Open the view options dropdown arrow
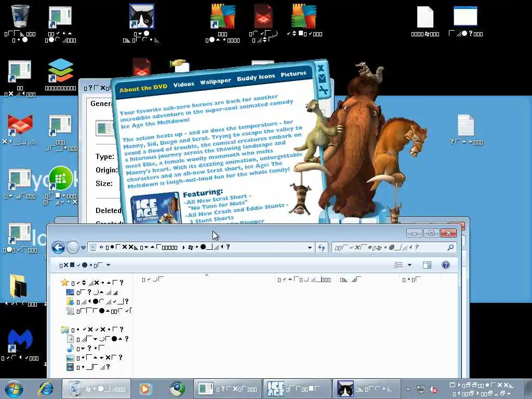This screenshot has height=399, width=532. [x=409, y=265]
